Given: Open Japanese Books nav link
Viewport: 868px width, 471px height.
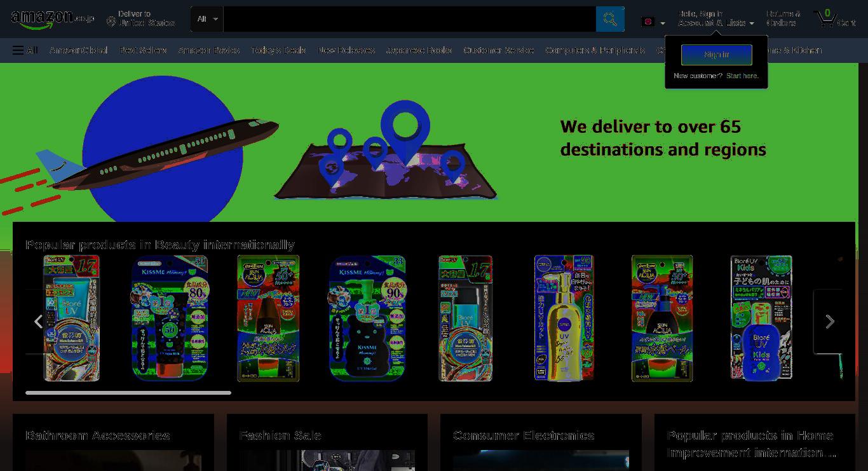Looking at the screenshot, I should pos(419,50).
